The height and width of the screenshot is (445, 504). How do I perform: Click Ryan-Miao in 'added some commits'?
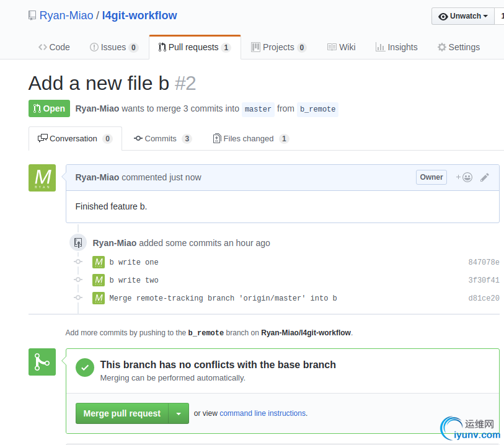coord(115,243)
